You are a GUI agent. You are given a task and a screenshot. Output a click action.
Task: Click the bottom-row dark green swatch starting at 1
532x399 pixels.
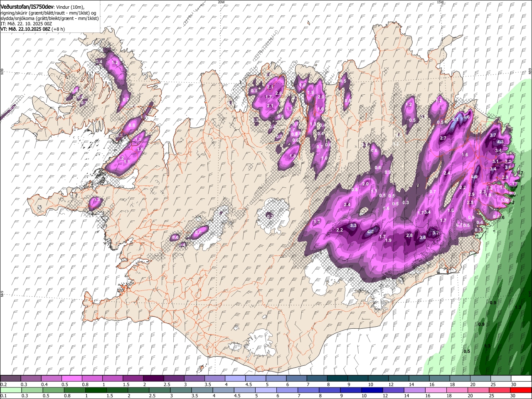[96, 390]
